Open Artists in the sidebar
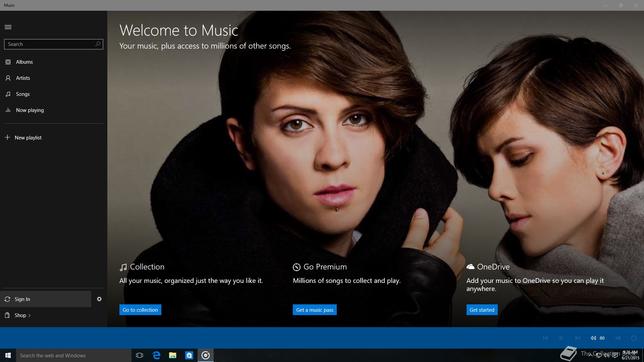The height and width of the screenshot is (362, 644). (x=54, y=78)
